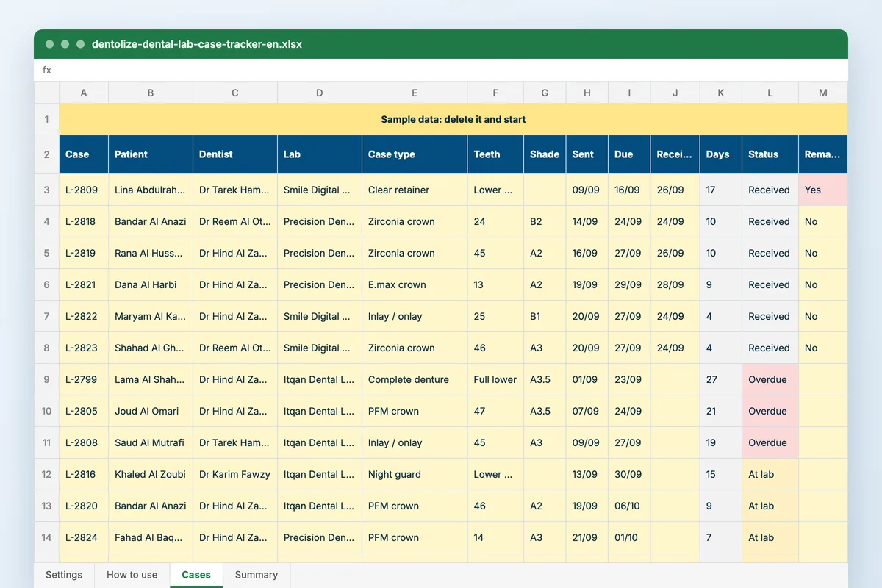Click the 'B1' shade cell
Screen dimensions: 882x588
pyautogui.click(x=545, y=316)
